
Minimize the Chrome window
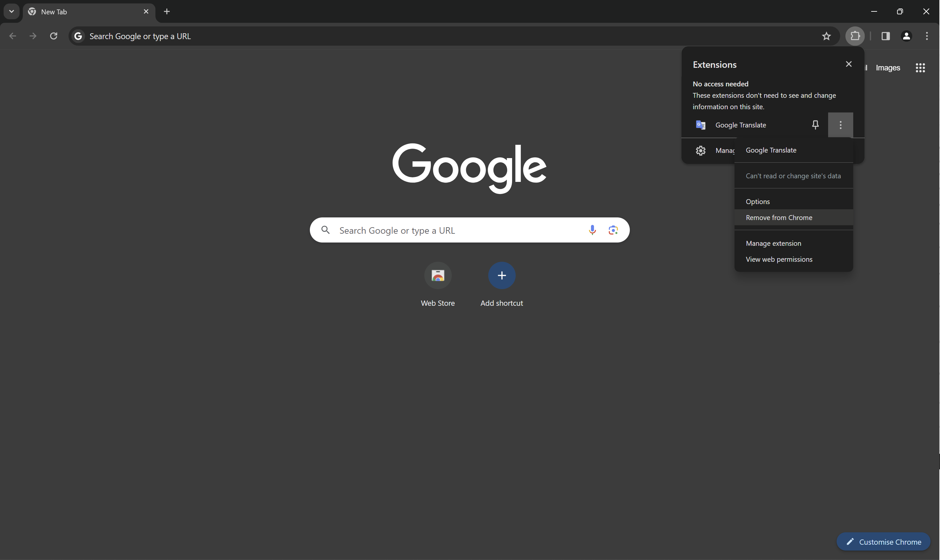point(874,12)
